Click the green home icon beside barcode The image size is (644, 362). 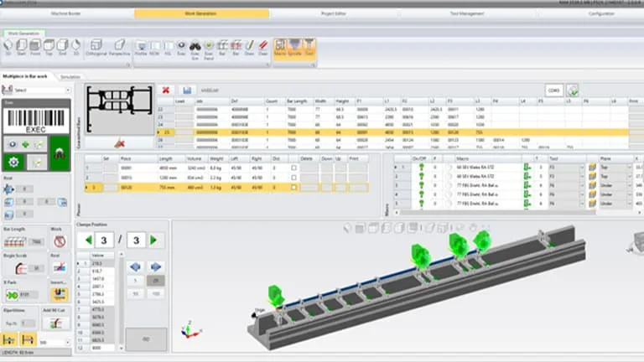[x=60, y=153]
